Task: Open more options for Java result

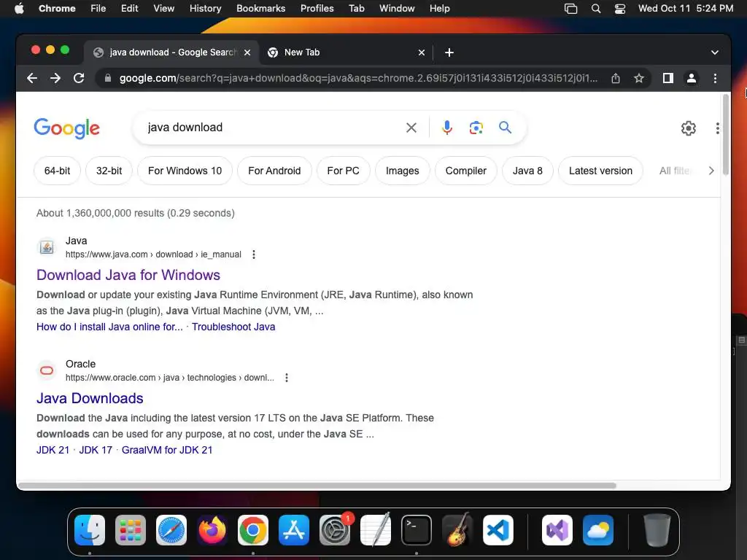Action: tap(254, 254)
